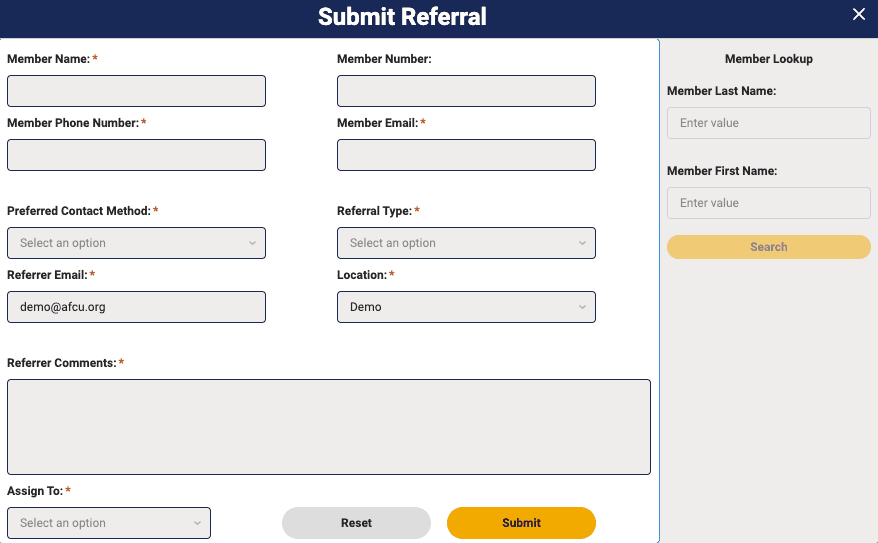This screenshot has width=878, height=543.
Task: Click the chevron on Preferred Contact Method
Action: (252, 243)
